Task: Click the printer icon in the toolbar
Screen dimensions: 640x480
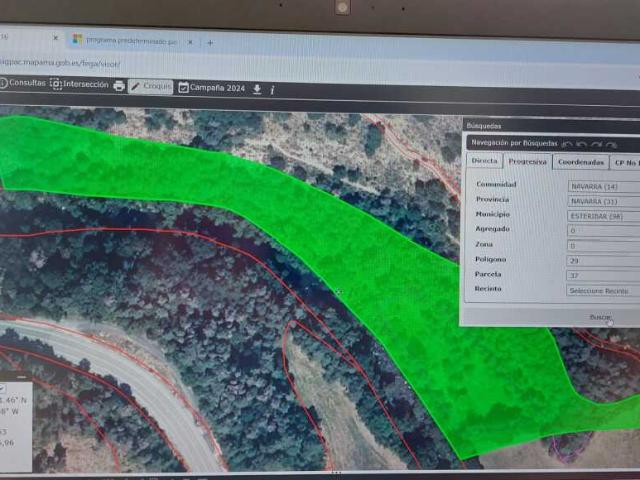Action: 119,86
